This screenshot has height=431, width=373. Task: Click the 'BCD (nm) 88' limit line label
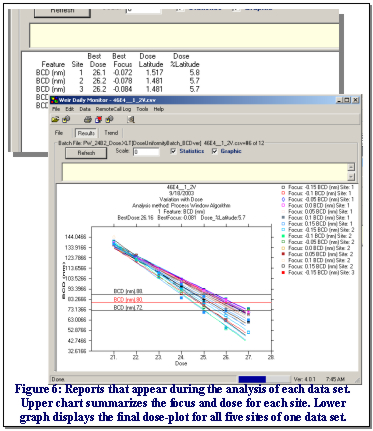click(x=128, y=291)
